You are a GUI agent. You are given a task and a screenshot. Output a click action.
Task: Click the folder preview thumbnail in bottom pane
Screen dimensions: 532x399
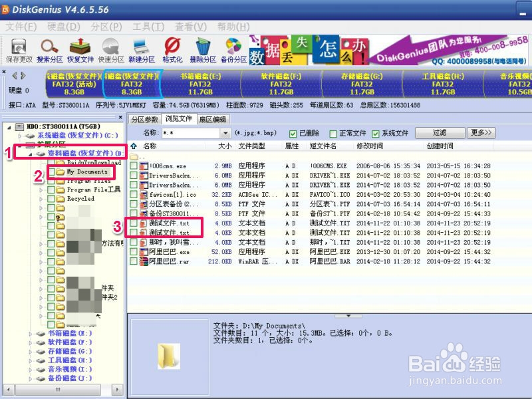(170, 356)
